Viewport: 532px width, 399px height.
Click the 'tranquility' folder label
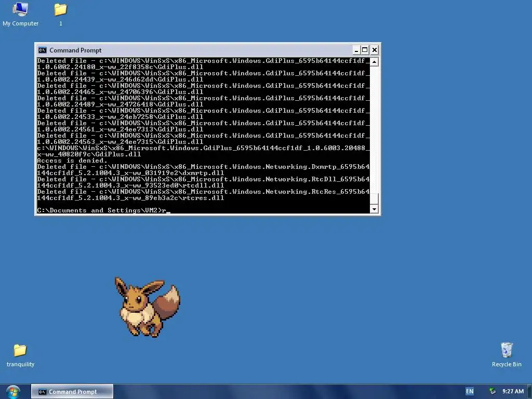[x=20, y=364]
